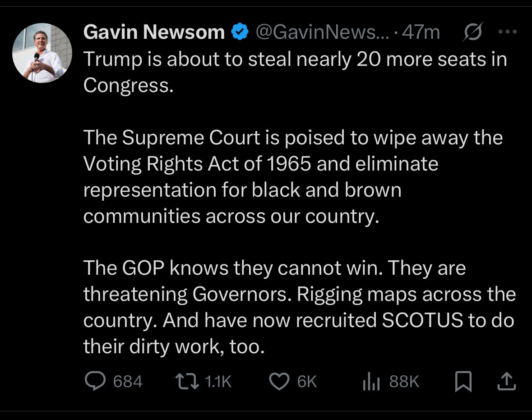532x420 pixels.
Task: Open the @GavinNews… handle link
Action: coord(321,32)
